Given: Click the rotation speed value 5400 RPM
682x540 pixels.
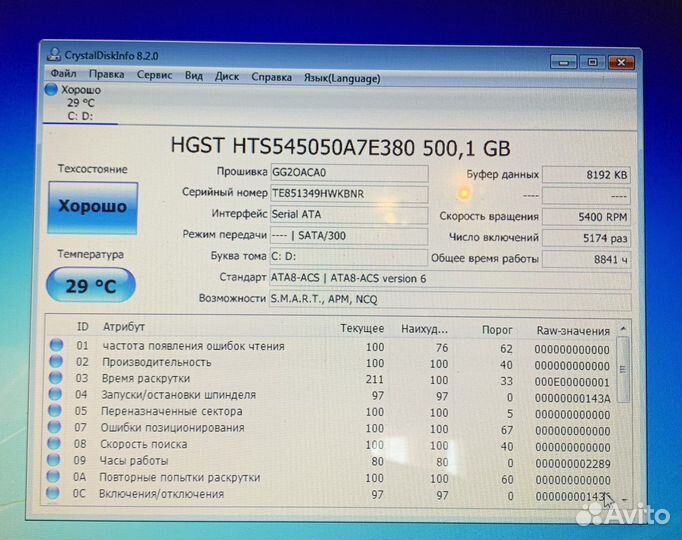Looking at the screenshot, I should pos(586,217).
